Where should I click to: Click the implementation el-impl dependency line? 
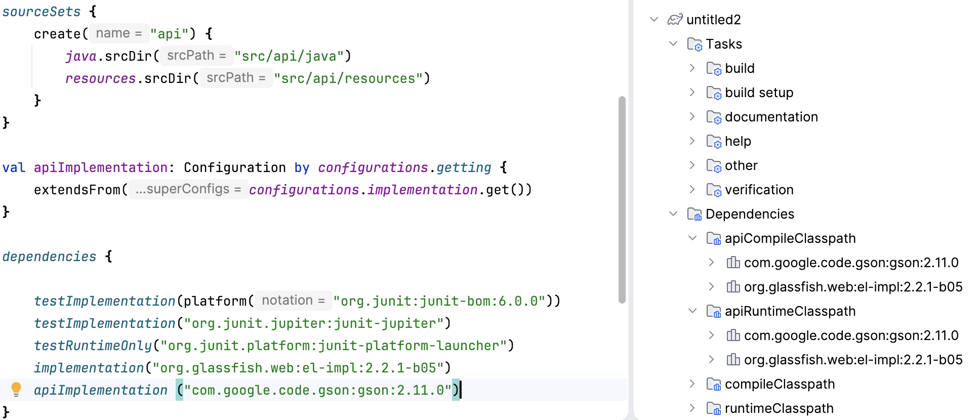242,368
